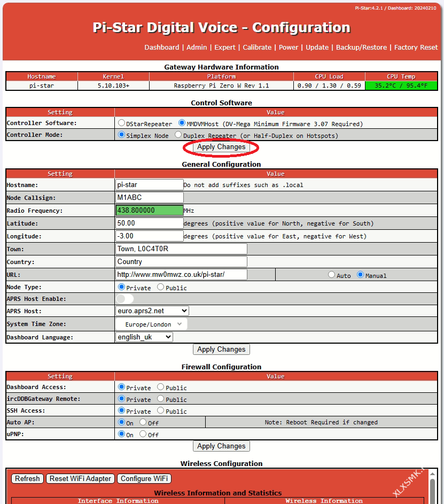Choose Simplex Node controller mode

121,135
